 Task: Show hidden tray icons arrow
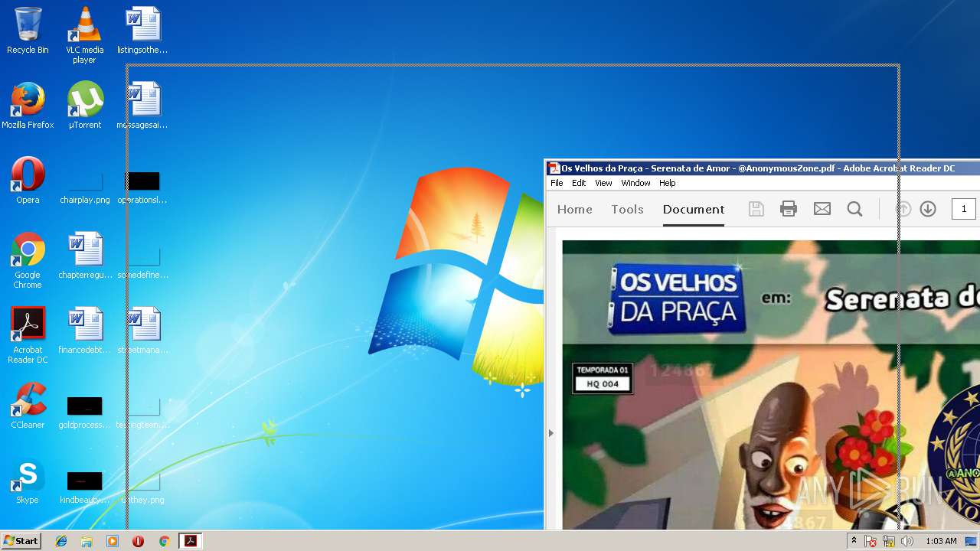[854, 541]
